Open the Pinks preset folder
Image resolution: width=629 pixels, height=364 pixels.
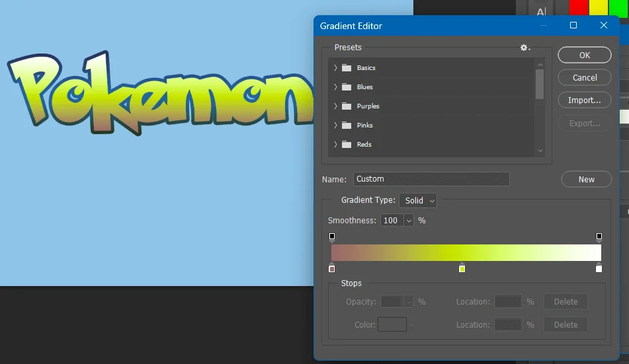pos(347,126)
